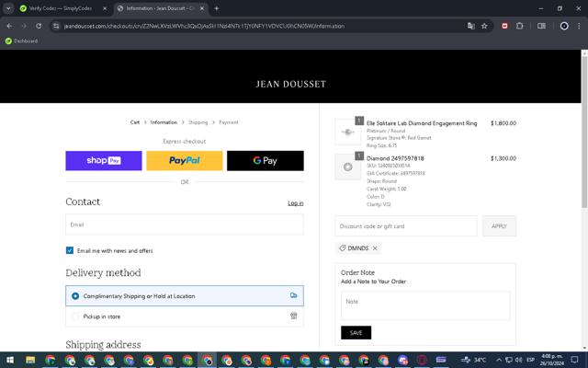
Task: Save the order note
Action: click(x=356, y=333)
